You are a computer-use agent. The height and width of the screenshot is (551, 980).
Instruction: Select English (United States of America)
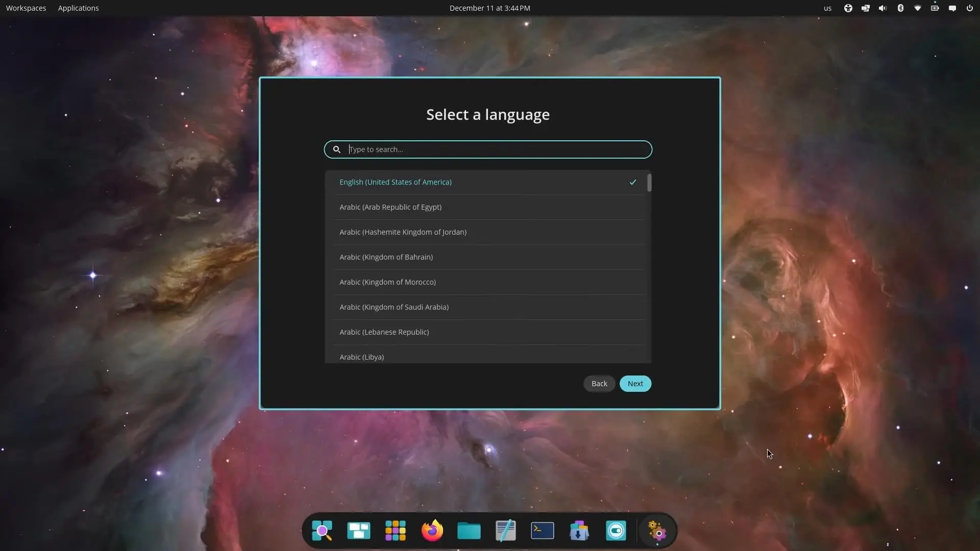point(488,182)
